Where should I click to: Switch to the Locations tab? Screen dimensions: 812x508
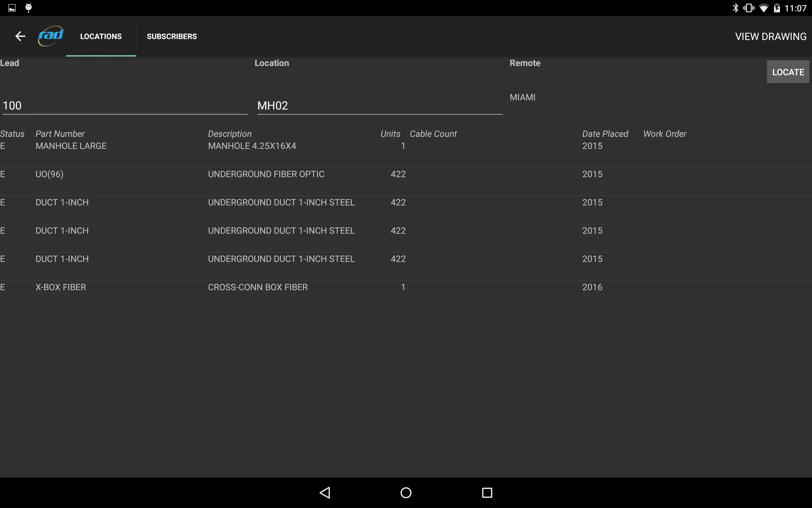click(101, 36)
